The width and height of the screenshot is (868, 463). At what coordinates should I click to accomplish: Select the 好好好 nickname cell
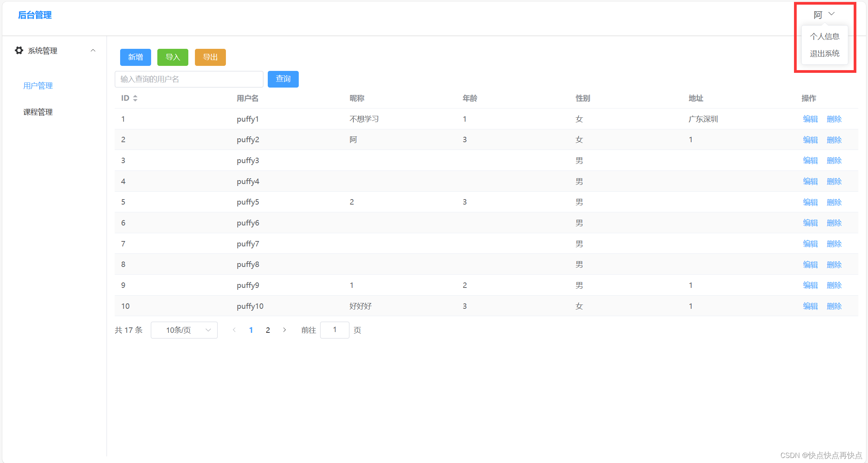click(361, 306)
